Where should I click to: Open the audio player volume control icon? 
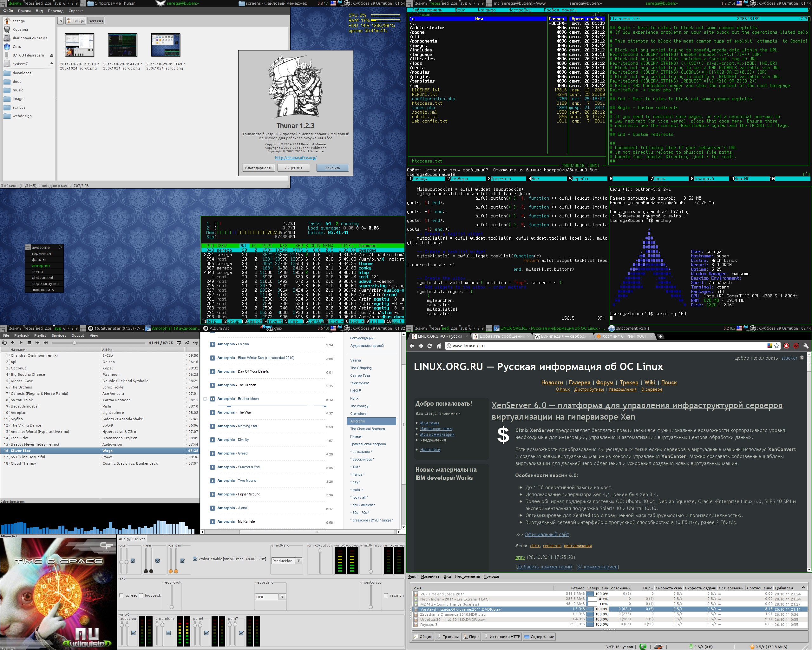click(195, 342)
